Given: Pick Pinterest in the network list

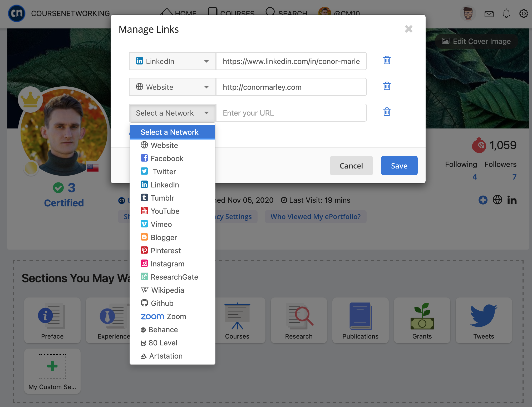Looking at the screenshot, I should pyautogui.click(x=173, y=251).
